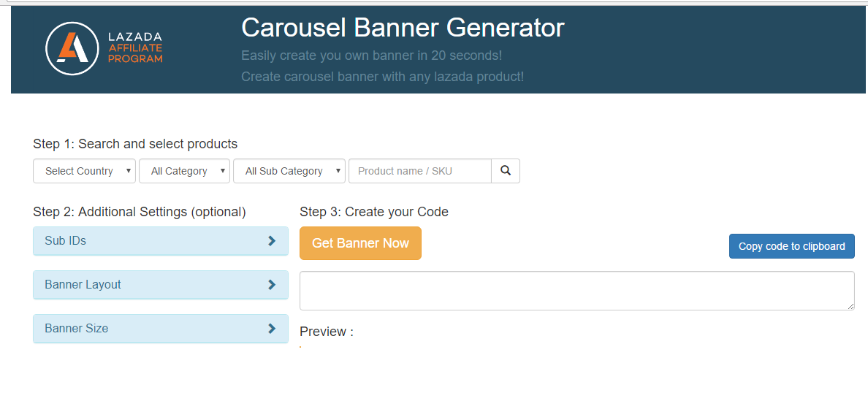Focus the Product name / SKU field

tap(420, 171)
